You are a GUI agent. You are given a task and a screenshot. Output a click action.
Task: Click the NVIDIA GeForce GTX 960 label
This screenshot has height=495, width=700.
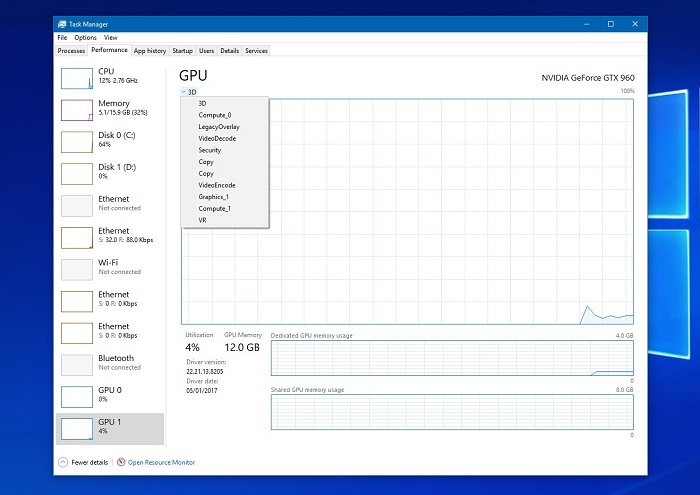(588, 78)
